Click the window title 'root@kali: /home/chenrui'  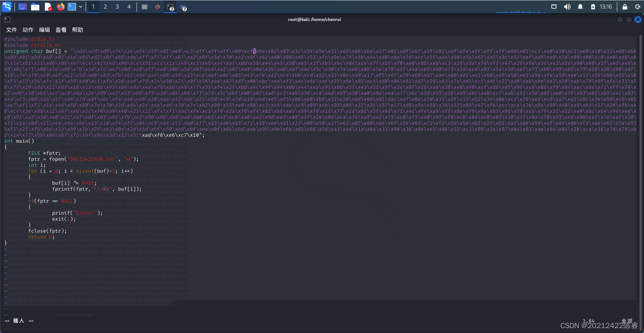coord(314,19)
